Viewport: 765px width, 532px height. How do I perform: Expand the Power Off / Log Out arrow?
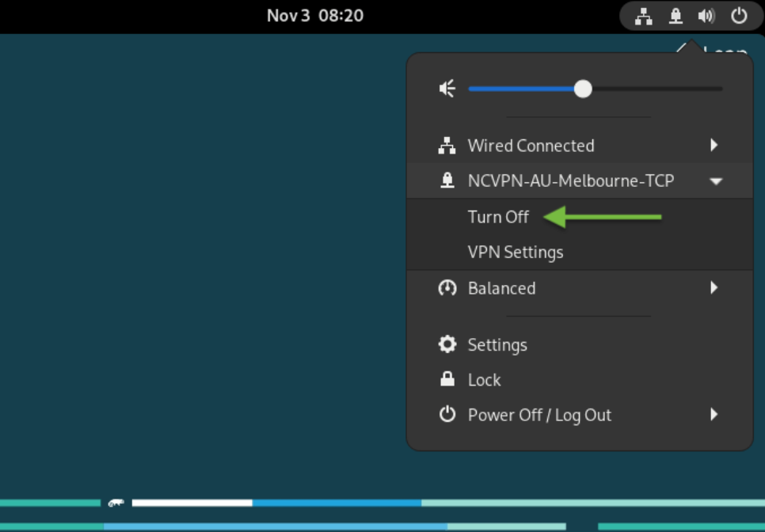click(x=714, y=415)
